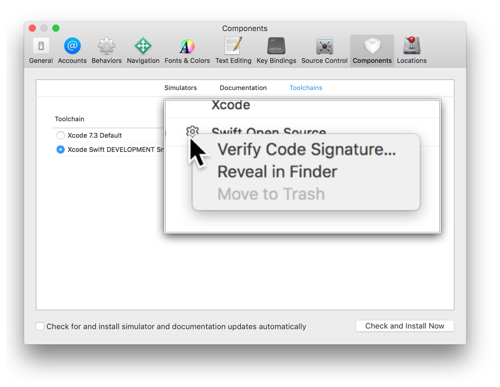Open the Text Editing preferences pane
500x387 pixels.
coord(233,51)
